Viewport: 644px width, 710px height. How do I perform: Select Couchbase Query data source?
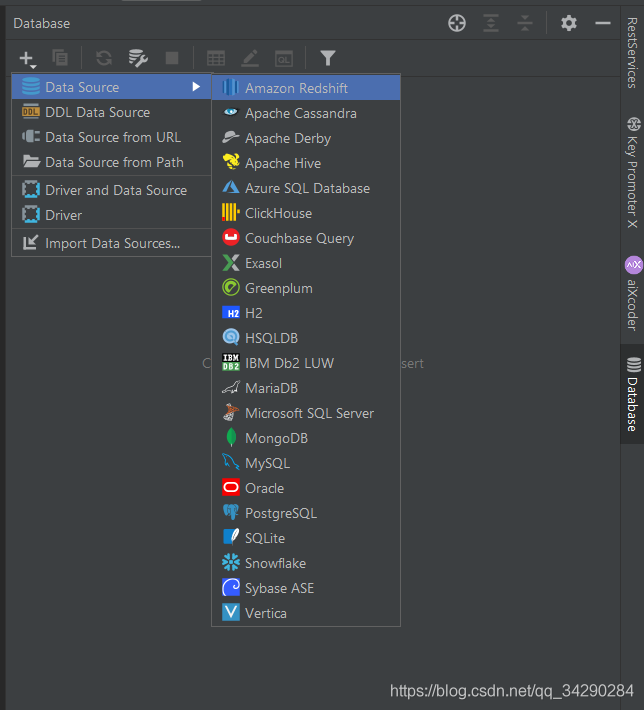[x=306, y=238]
